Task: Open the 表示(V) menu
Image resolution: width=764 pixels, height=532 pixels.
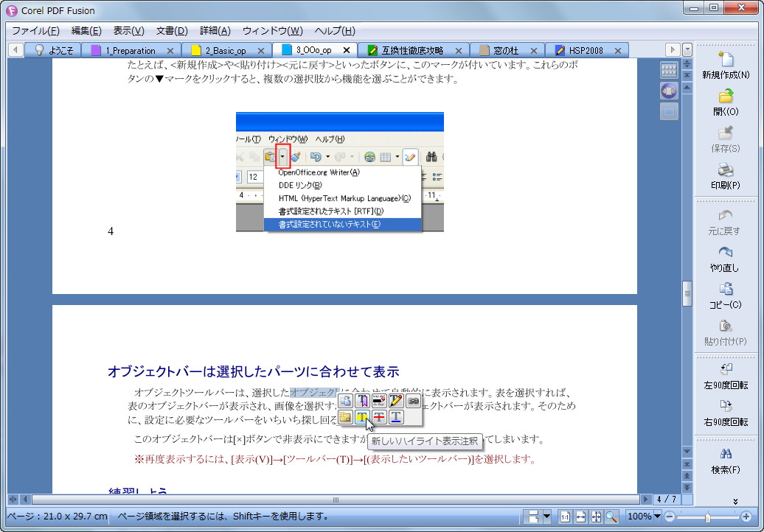Action: (127, 31)
